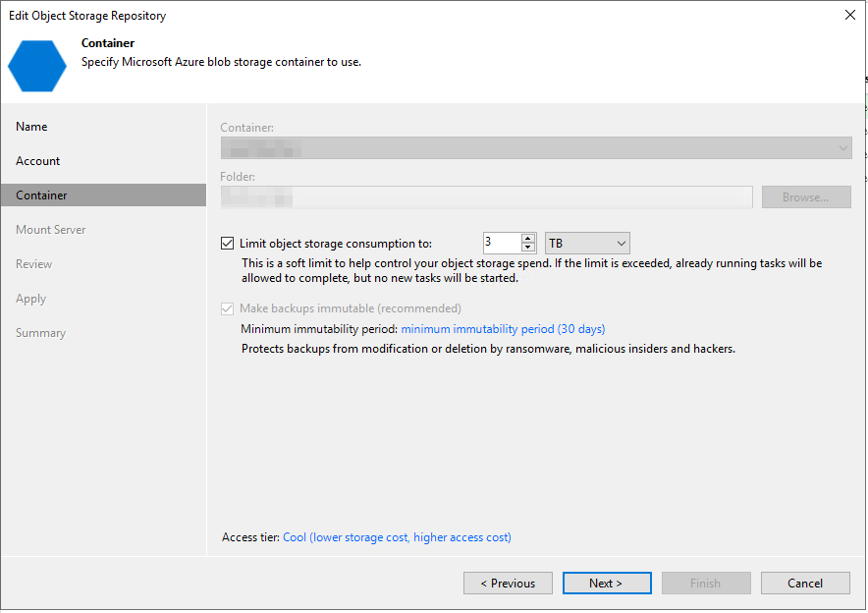Toggle the Limit object storage consumption checkbox

point(228,244)
